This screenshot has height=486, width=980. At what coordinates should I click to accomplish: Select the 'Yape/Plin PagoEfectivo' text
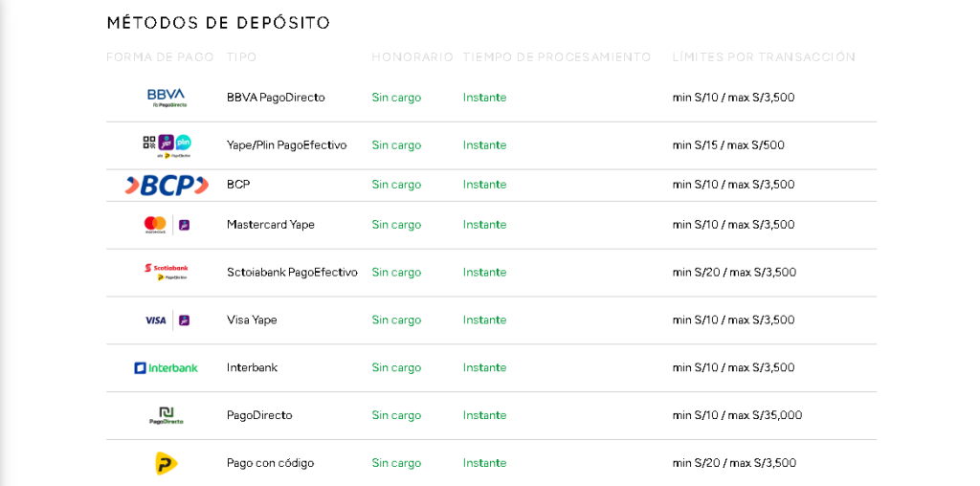coord(286,144)
